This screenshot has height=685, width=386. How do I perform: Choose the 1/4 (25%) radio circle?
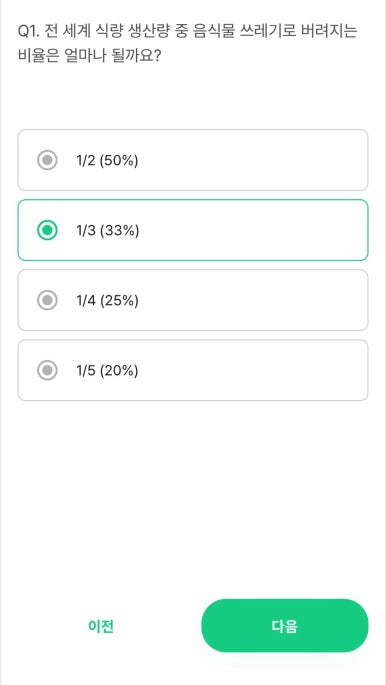(x=47, y=300)
